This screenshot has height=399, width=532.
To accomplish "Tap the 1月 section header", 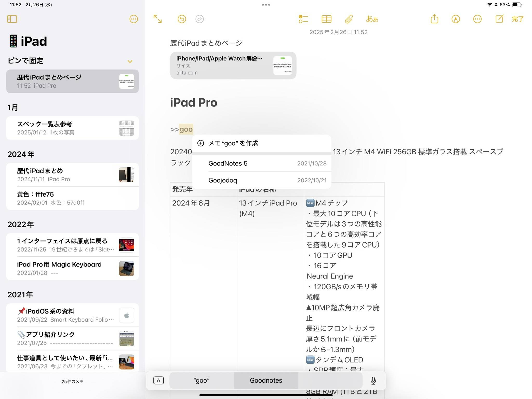I will (x=13, y=108).
